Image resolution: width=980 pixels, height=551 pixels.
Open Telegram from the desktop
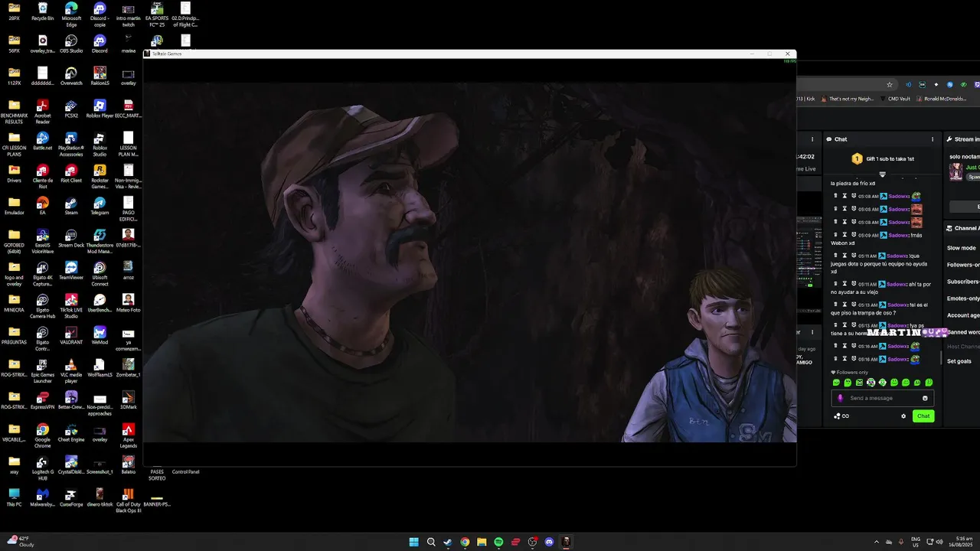coord(100,205)
